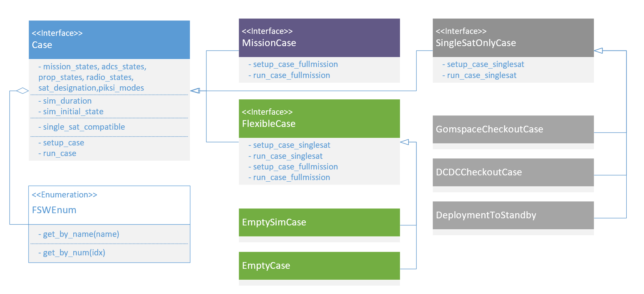Click the text '- single_sat_compatible'
This screenshot has height=294, width=644.
point(82,127)
